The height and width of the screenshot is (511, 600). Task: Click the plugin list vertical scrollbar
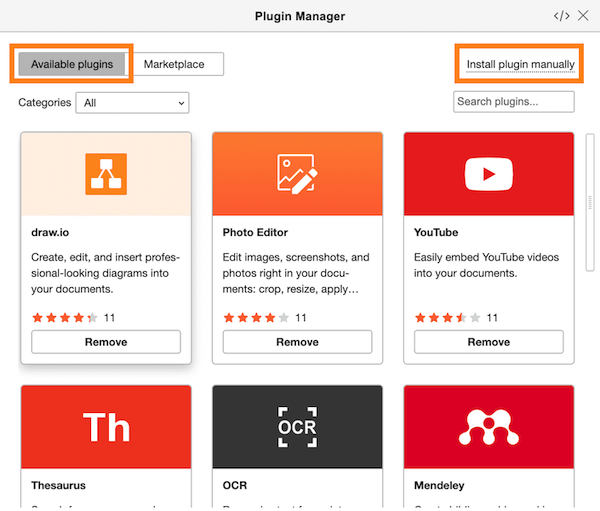click(x=590, y=202)
